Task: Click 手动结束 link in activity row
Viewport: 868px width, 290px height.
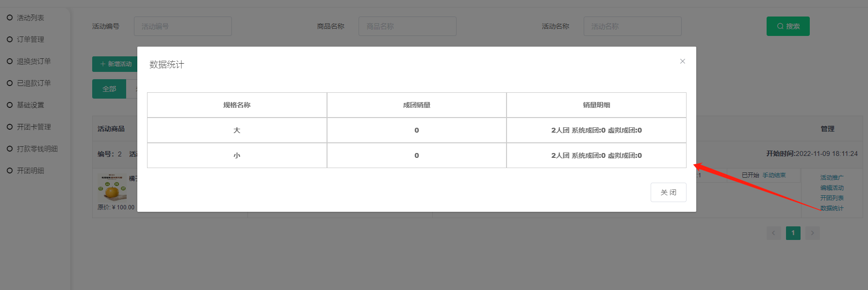Action: click(x=774, y=175)
